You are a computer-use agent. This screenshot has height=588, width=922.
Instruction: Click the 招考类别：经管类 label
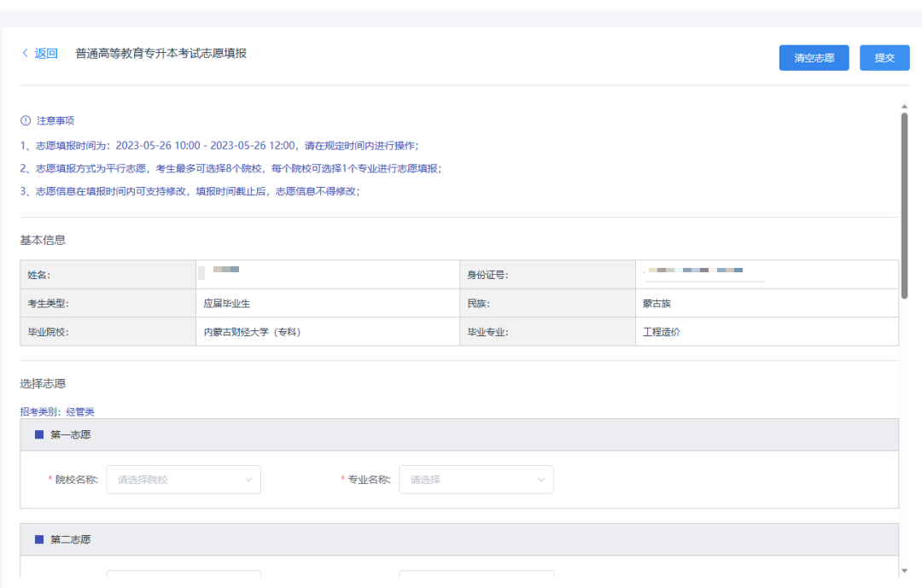point(57,411)
